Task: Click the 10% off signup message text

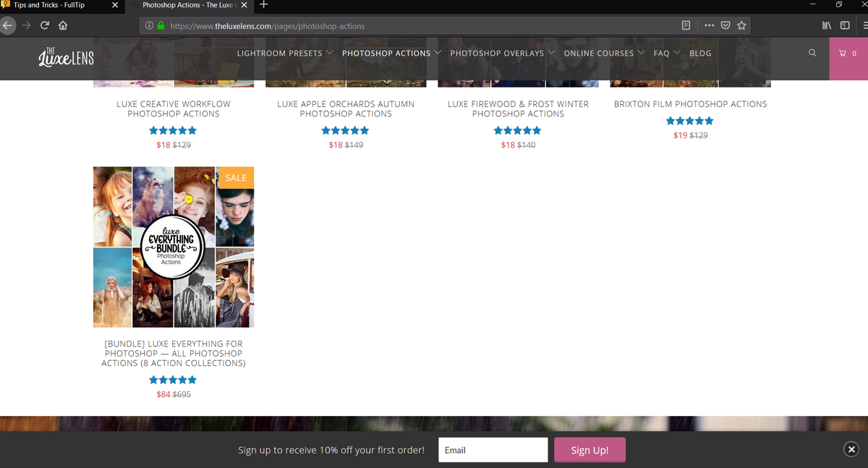Action: coord(331,450)
